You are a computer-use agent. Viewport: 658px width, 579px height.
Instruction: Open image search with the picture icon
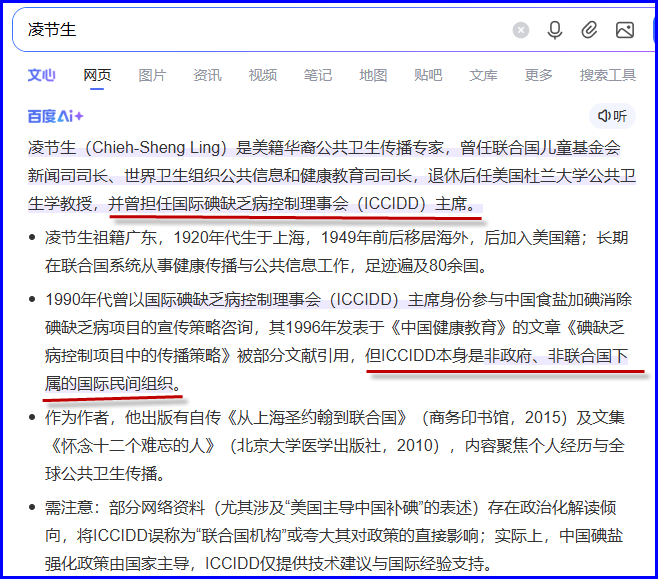click(x=625, y=30)
